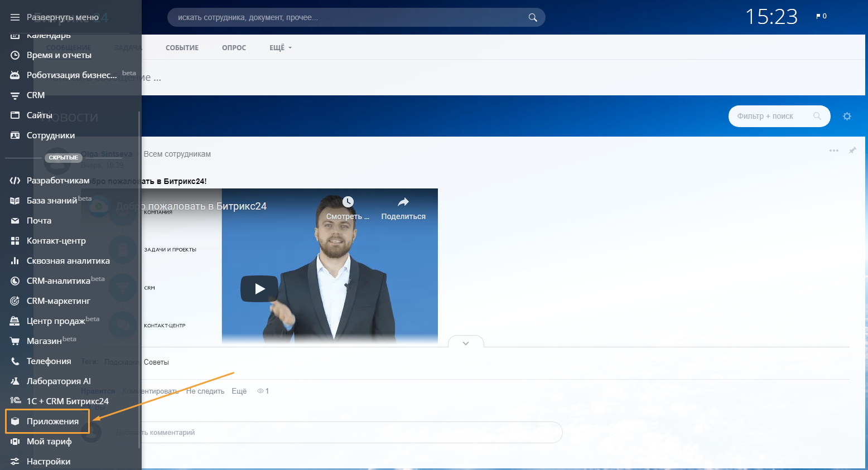This screenshot has height=470, width=868.
Task: Click the Лаборатория AI flask icon
Action: click(x=15, y=381)
